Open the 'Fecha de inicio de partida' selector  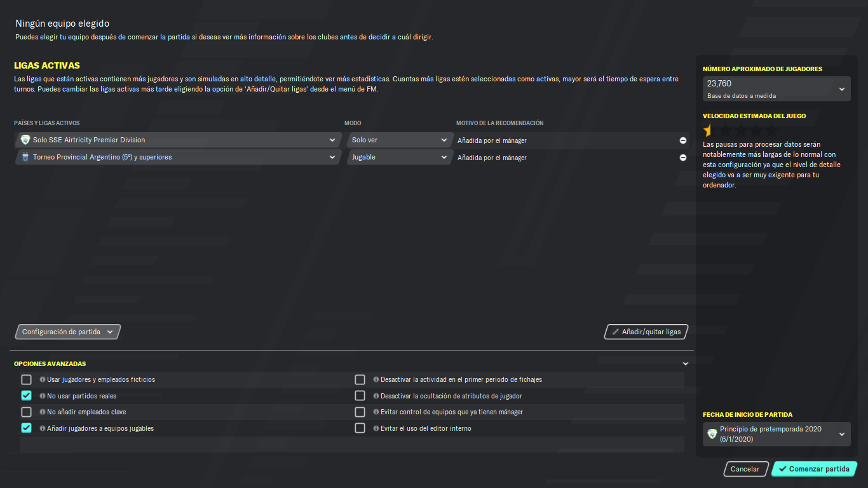(776, 434)
